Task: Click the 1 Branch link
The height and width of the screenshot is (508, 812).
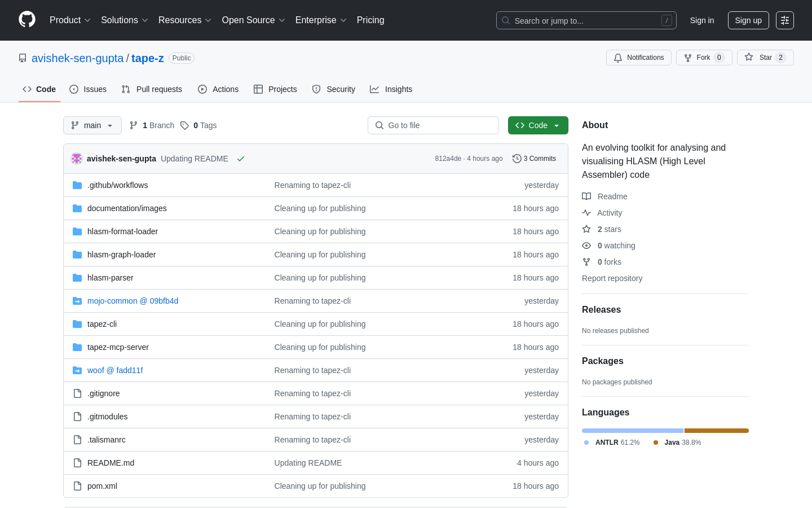Action: (x=152, y=125)
